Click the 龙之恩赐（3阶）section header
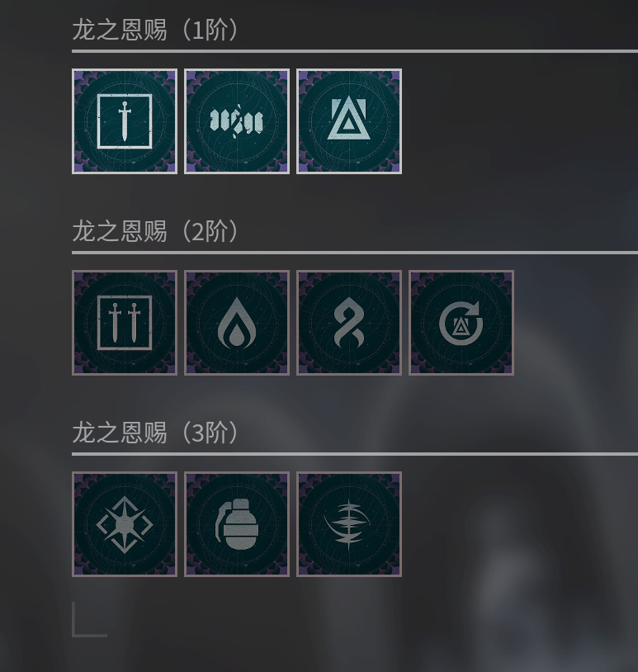This screenshot has width=638, height=672. (154, 433)
